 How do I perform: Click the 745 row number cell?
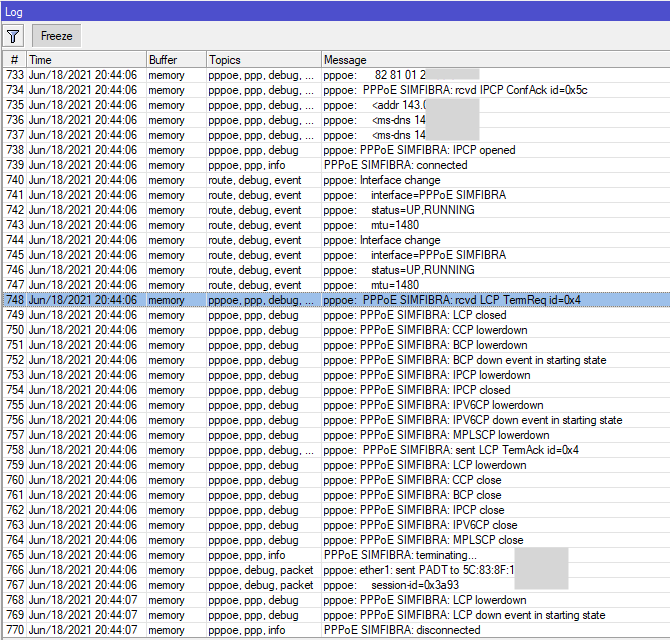click(x=15, y=255)
